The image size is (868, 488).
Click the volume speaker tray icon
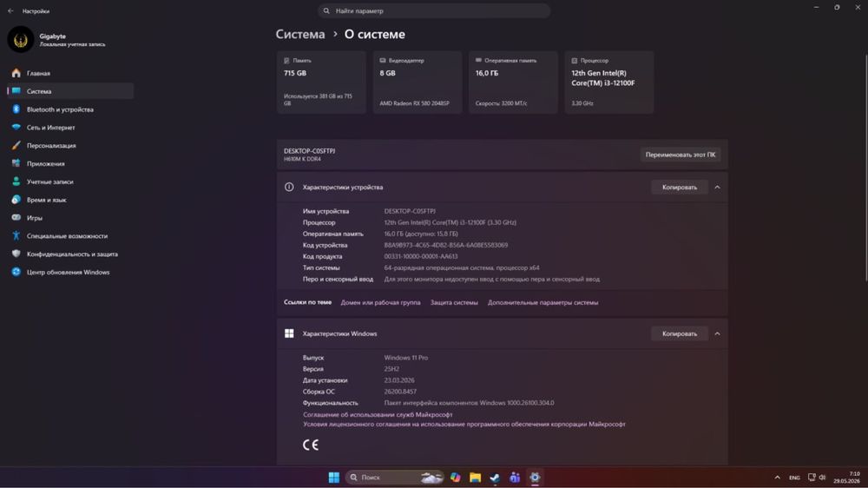tap(822, 478)
